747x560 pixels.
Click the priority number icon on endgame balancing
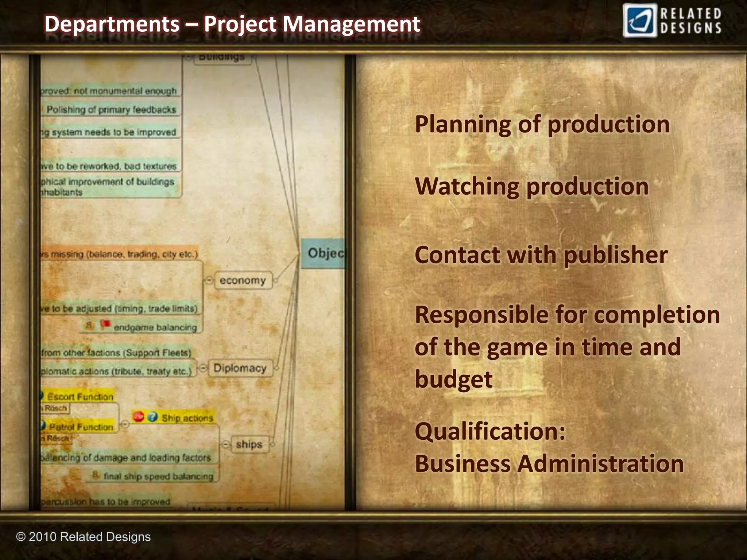[x=89, y=324]
